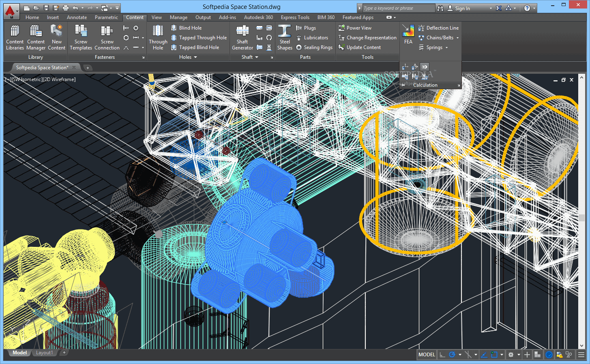
Task: Open the AutoCAD application menu button
Action: 11,11
